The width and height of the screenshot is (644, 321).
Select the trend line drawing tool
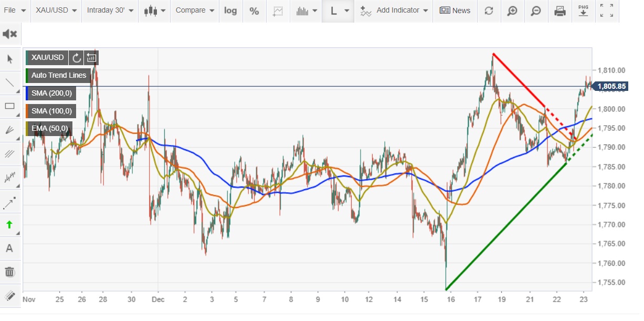coord(9,82)
